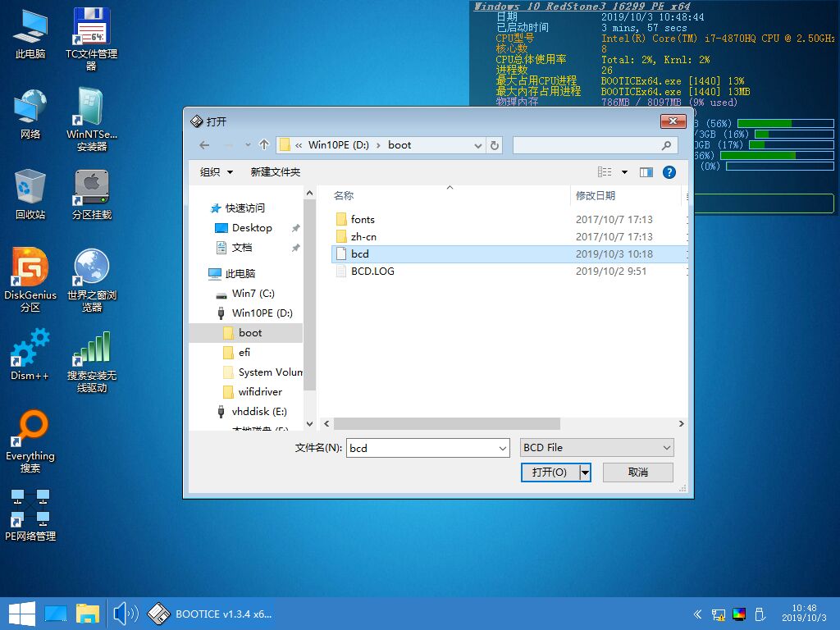Open view options dropdown arrow
Viewport: 840px width, 630px height.
[624, 172]
